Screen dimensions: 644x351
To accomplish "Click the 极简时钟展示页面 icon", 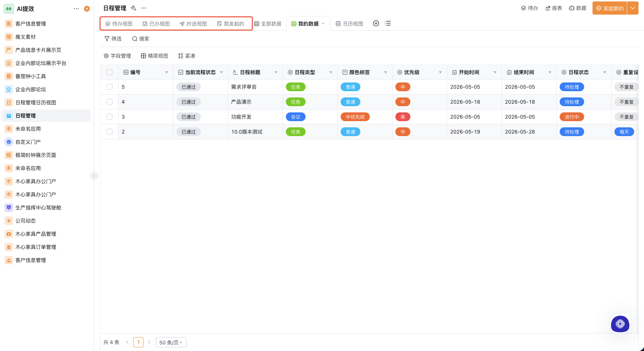I will point(9,155).
